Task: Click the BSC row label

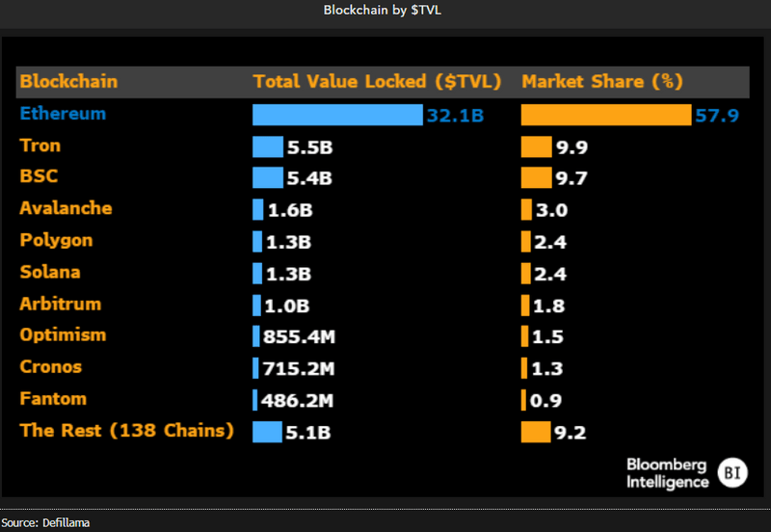Action: [39, 176]
